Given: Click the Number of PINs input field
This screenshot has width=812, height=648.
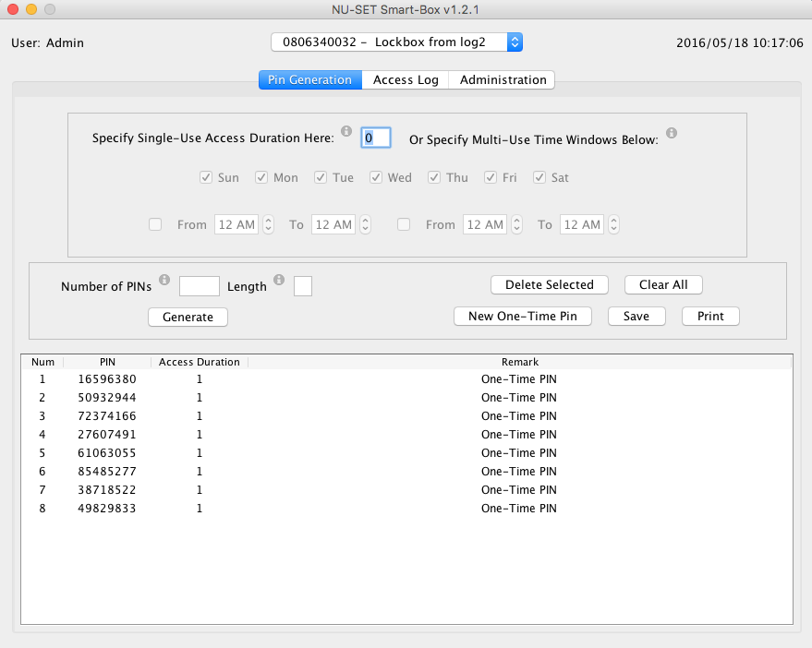Looking at the screenshot, I should (200, 286).
